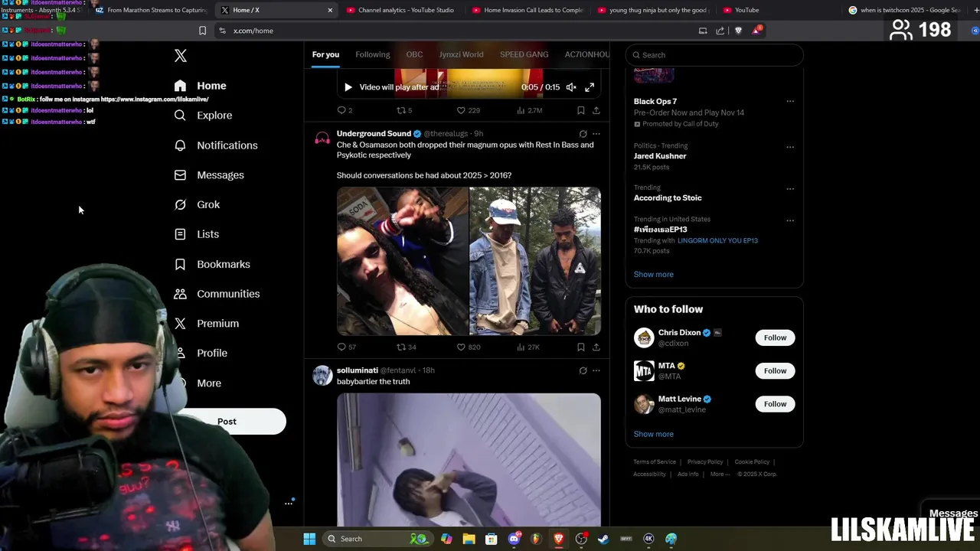Open File Explorer from the taskbar
The image size is (980, 551).
pyautogui.click(x=469, y=539)
